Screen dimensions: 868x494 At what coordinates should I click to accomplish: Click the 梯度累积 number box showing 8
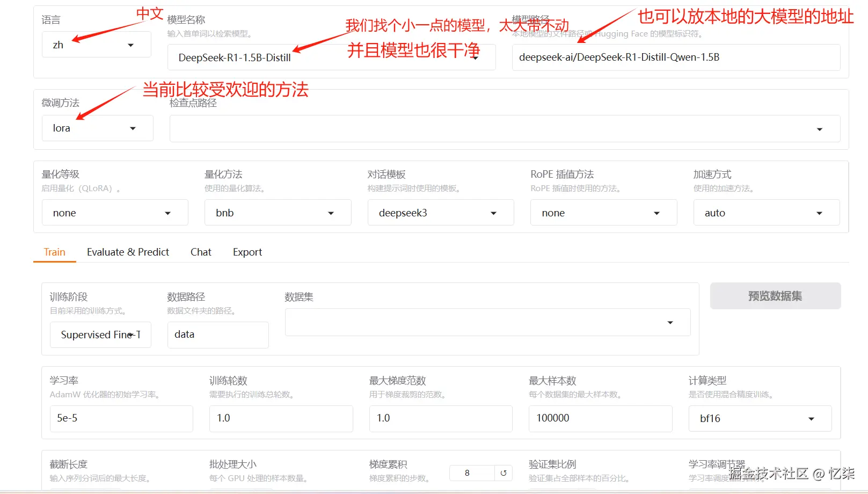pos(472,473)
